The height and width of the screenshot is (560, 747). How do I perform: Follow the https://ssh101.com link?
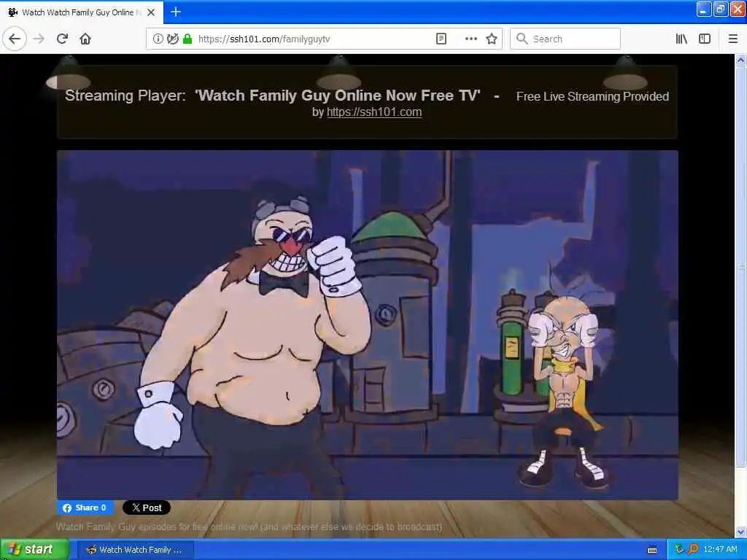pyautogui.click(x=374, y=112)
